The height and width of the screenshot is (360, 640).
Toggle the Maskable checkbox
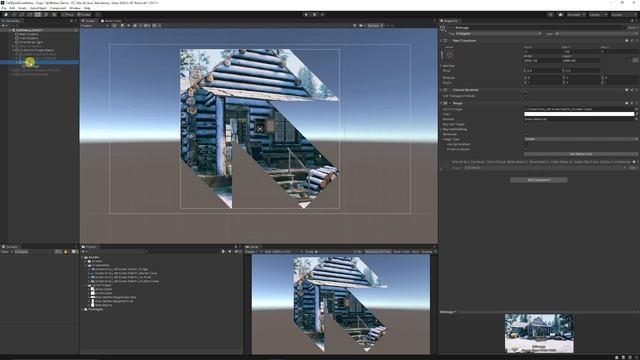(x=526, y=134)
